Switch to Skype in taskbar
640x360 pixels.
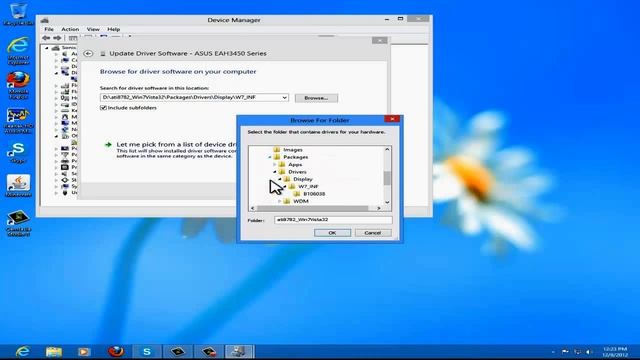[147, 351]
